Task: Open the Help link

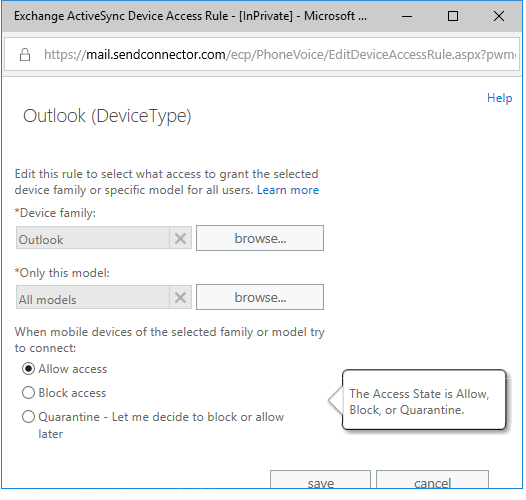Action: [x=499, y=98]
